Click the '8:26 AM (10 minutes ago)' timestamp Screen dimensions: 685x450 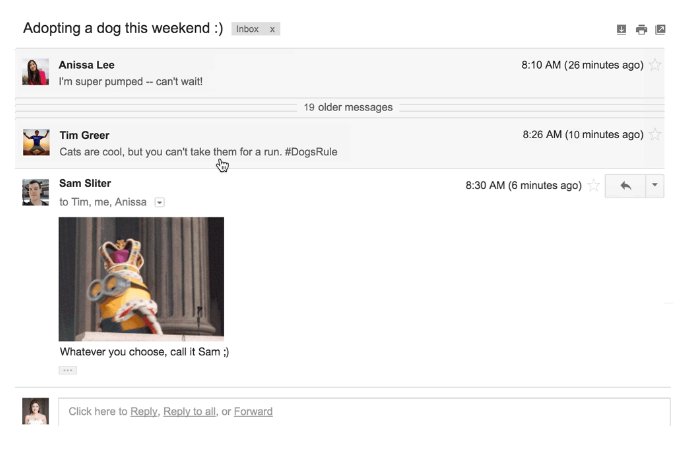pos(583,135)
